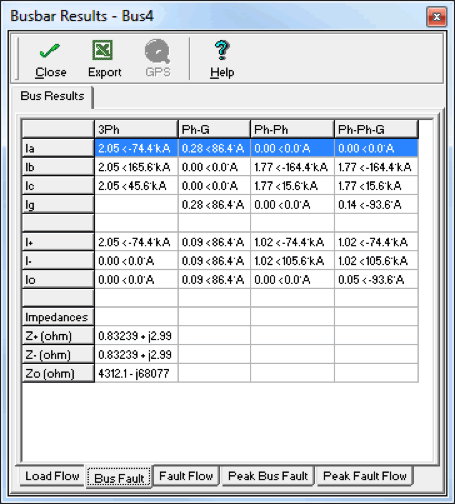Open the Fault Flow tab
455x504 pixels.
click(186, 476)
